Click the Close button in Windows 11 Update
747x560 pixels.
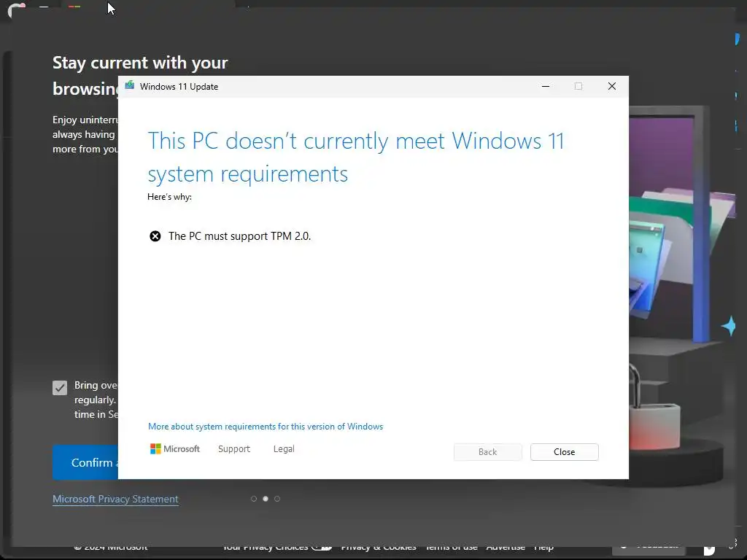(564, 452)
